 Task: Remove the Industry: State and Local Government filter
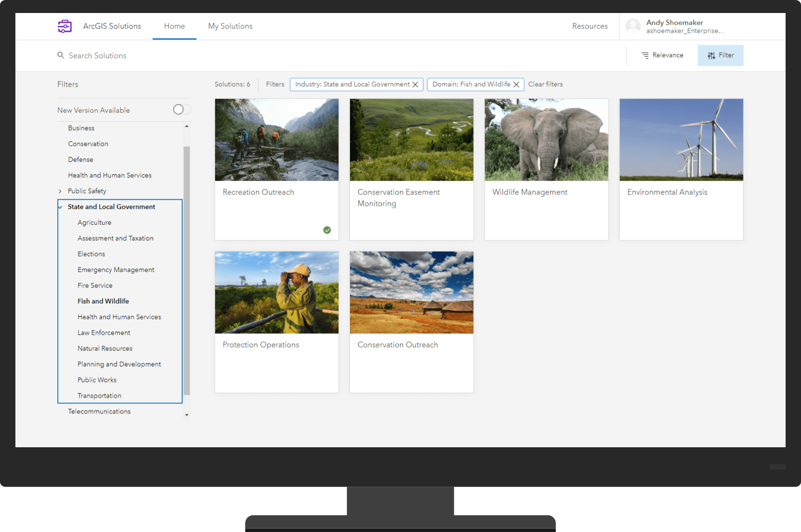click(415, 84)
